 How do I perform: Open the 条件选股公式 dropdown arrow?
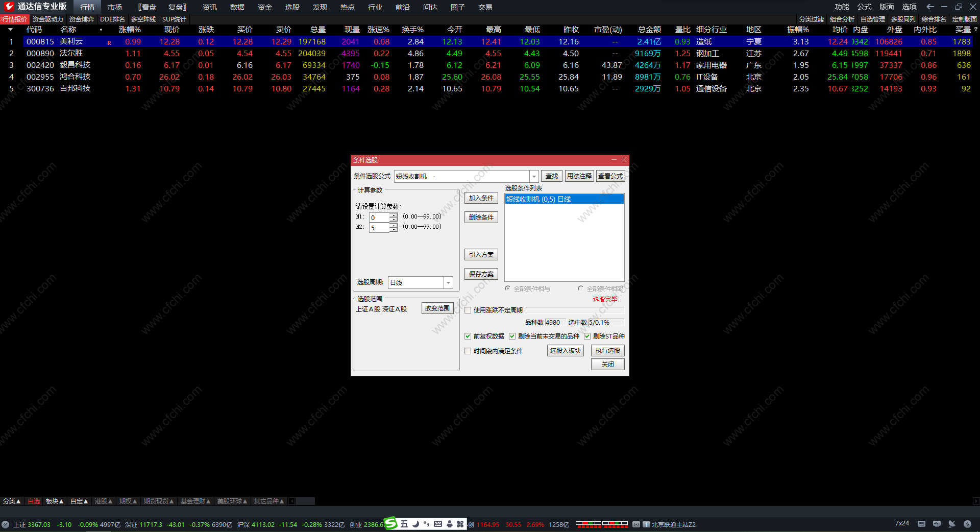coord(534,176)
